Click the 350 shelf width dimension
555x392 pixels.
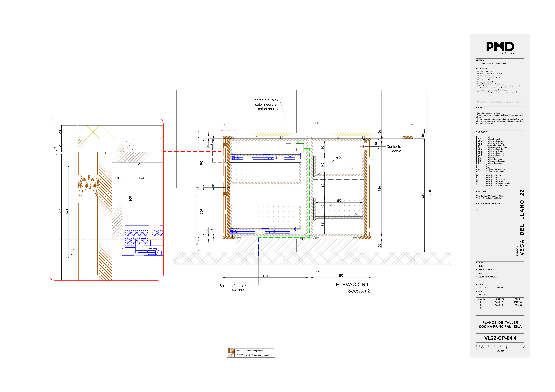[339, 158]
